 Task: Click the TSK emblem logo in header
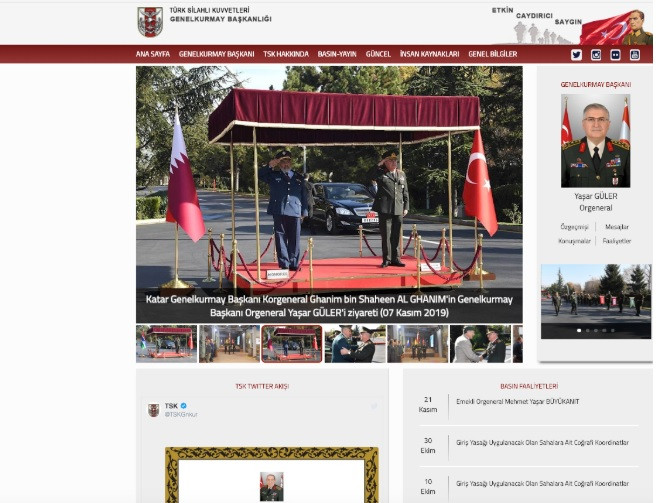tap(150, 22)
